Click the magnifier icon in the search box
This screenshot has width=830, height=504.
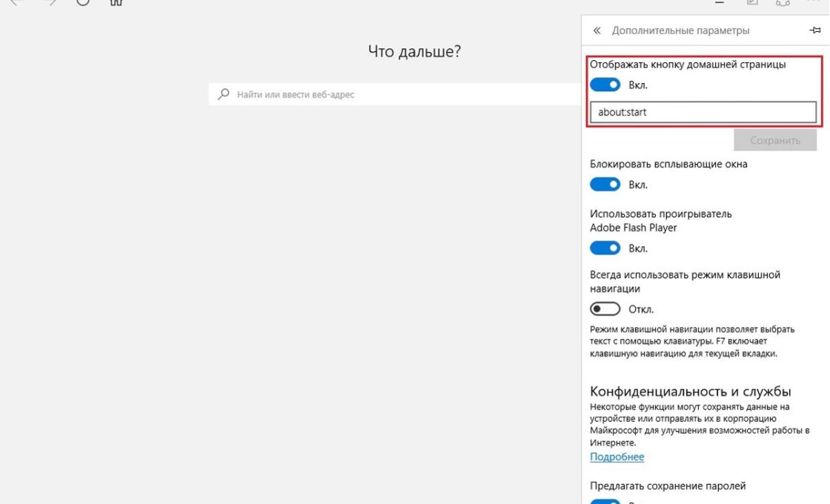(x=223, y=94)
